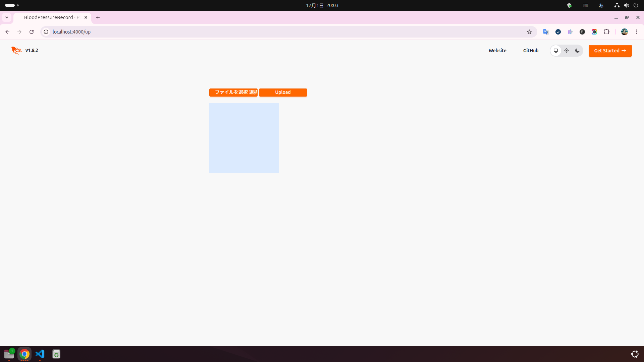Open the Google Translate extension icon
644x362 pixels.
(x=546, y=32)
